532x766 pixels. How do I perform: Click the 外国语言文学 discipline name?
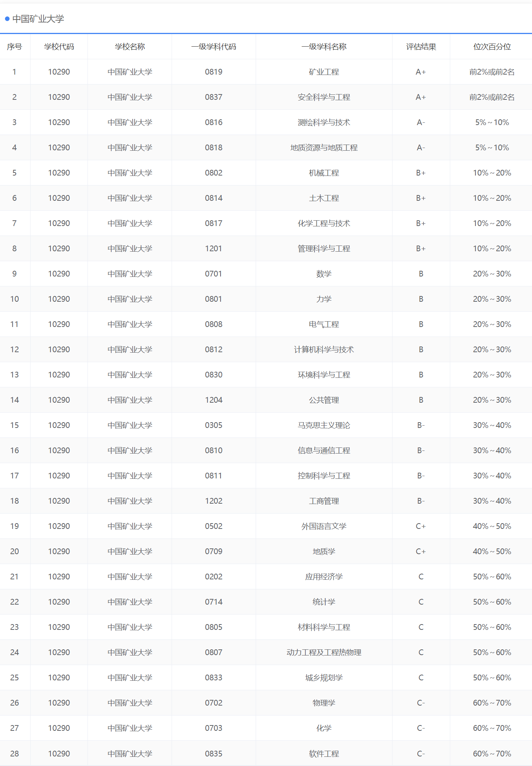click(324, 526)
